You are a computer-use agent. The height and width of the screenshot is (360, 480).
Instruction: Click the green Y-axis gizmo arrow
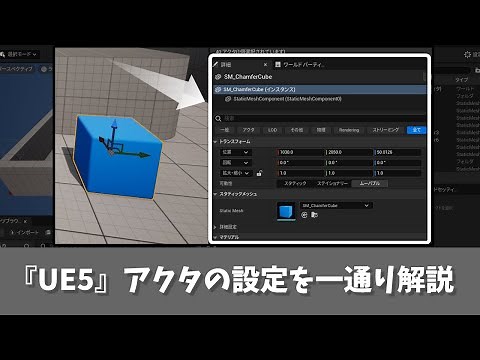tap(143, 155)
